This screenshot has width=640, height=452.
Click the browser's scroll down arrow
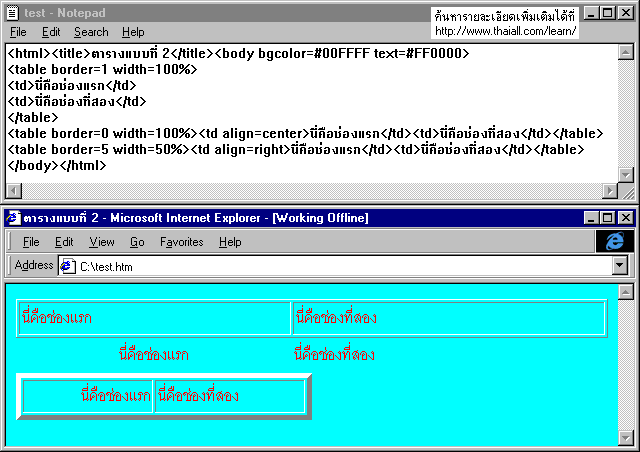626,437
